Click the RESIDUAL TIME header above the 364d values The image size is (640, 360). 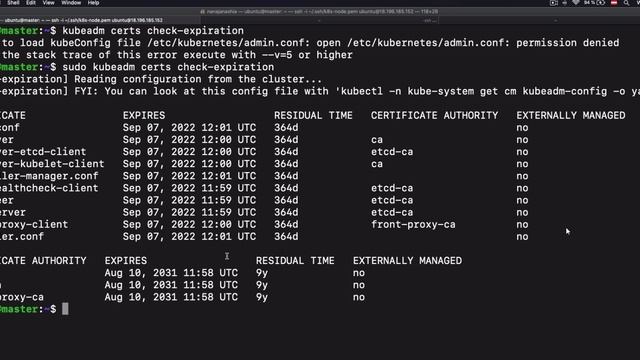(x=313, y=116)
